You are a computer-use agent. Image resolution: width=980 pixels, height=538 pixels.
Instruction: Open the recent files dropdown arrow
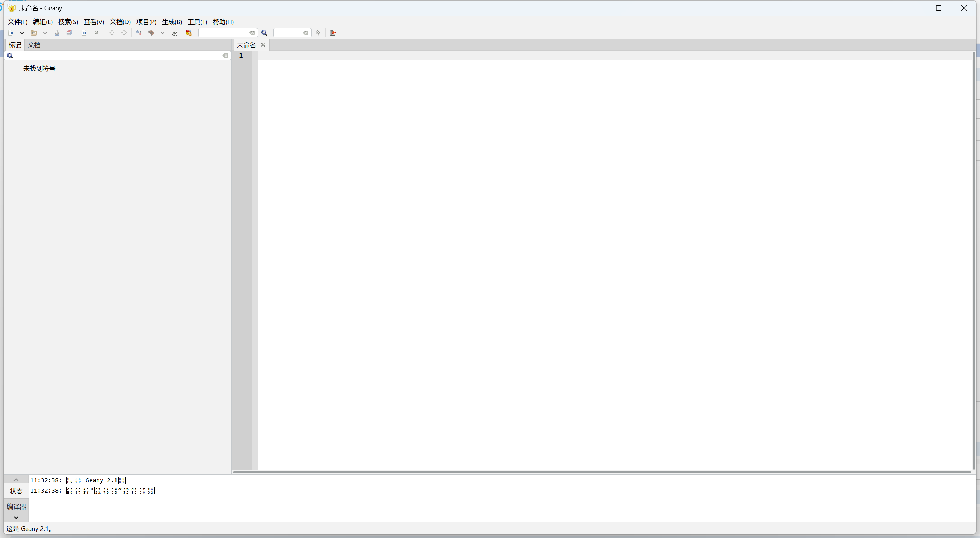[x=45, y=33]
